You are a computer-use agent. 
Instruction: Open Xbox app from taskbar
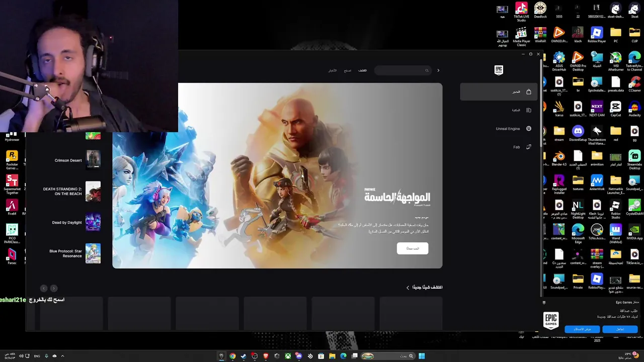[288, 356]
